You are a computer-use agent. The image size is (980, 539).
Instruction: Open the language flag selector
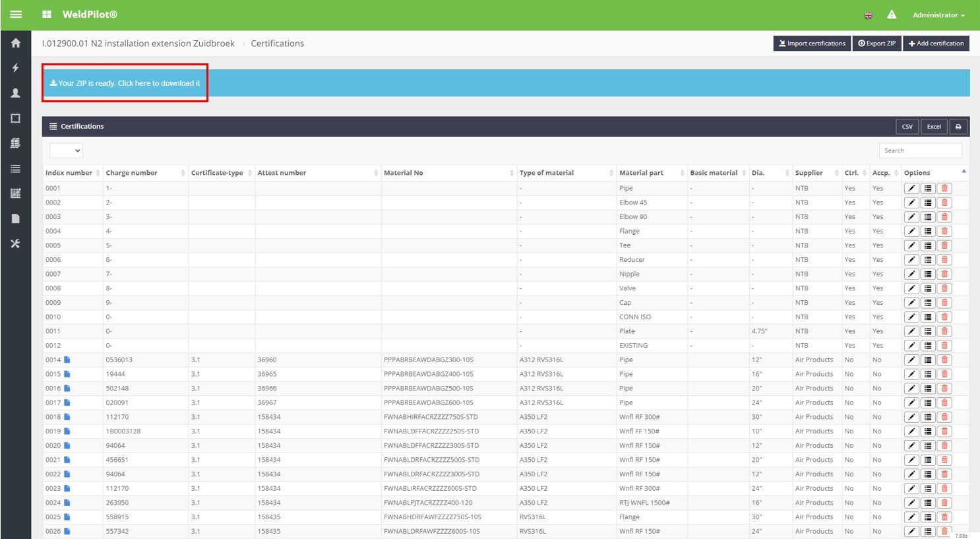point(868,15)
